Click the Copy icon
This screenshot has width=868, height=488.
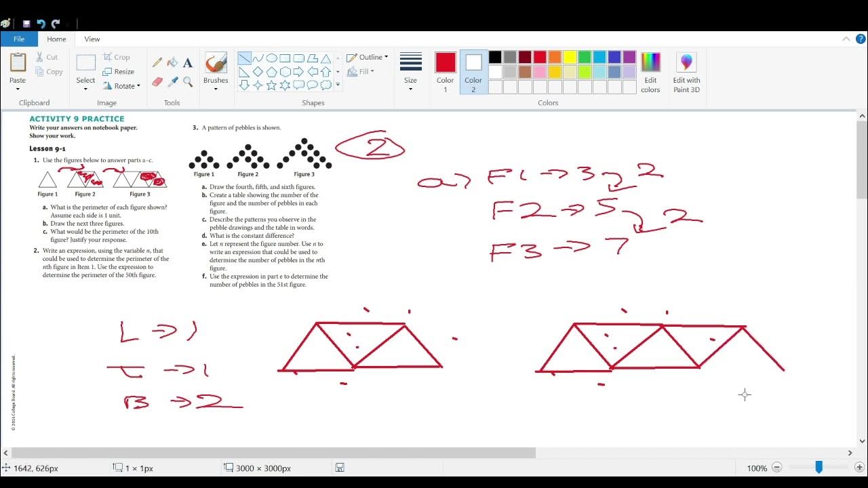pyautogui.click(x=39, y=72)
